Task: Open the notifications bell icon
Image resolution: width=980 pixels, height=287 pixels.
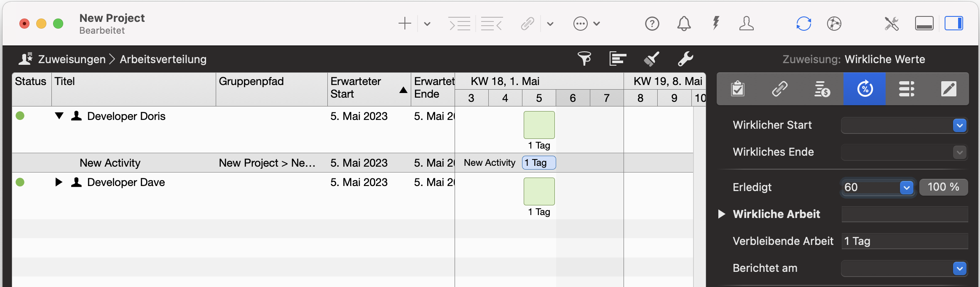Action: pyautogui.click(x=684, y=24)
